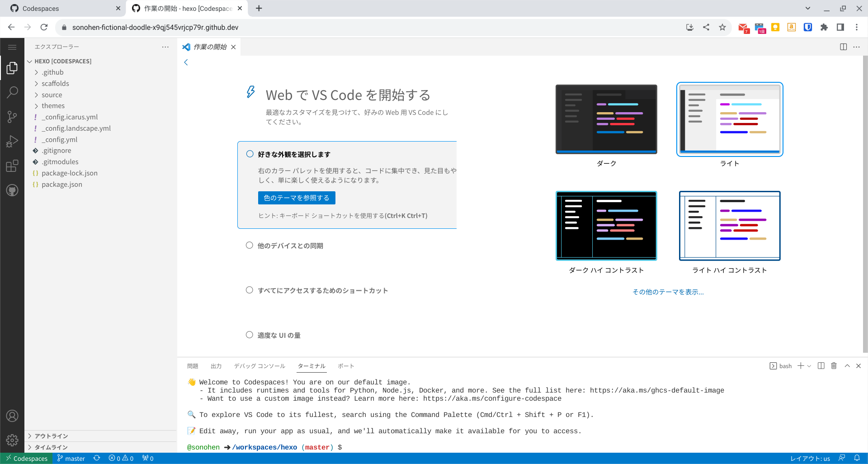The height and width of the screenshot is (464, 868).
Task: Kill the terminal using the trash icon
Action: [x=834, y=366]
